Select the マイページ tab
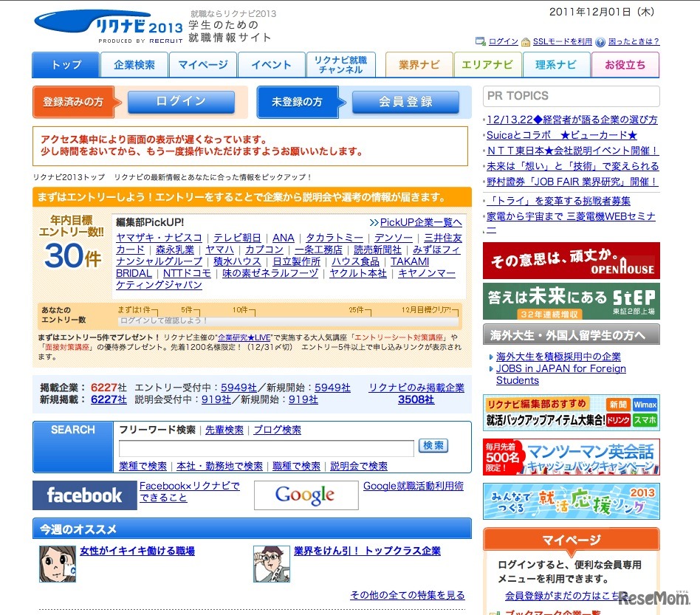The width and height of the screenshot is (700, 615). click(202, 65)
